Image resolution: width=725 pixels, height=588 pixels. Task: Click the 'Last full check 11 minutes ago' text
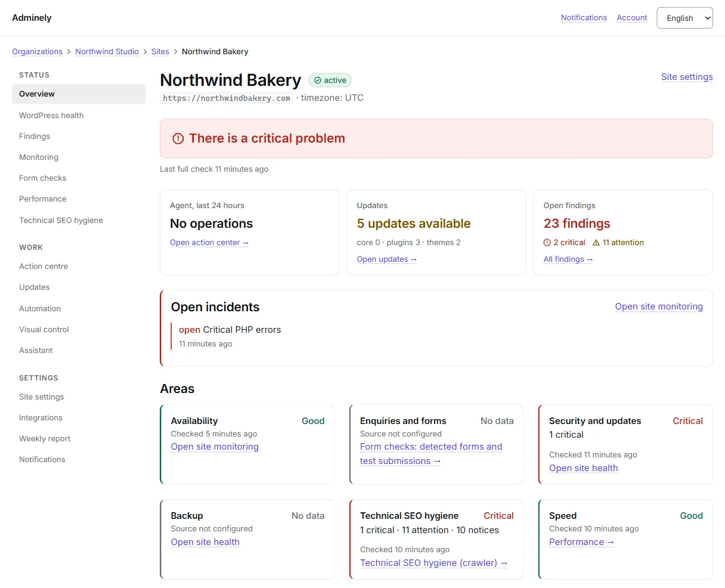(214, 169)
